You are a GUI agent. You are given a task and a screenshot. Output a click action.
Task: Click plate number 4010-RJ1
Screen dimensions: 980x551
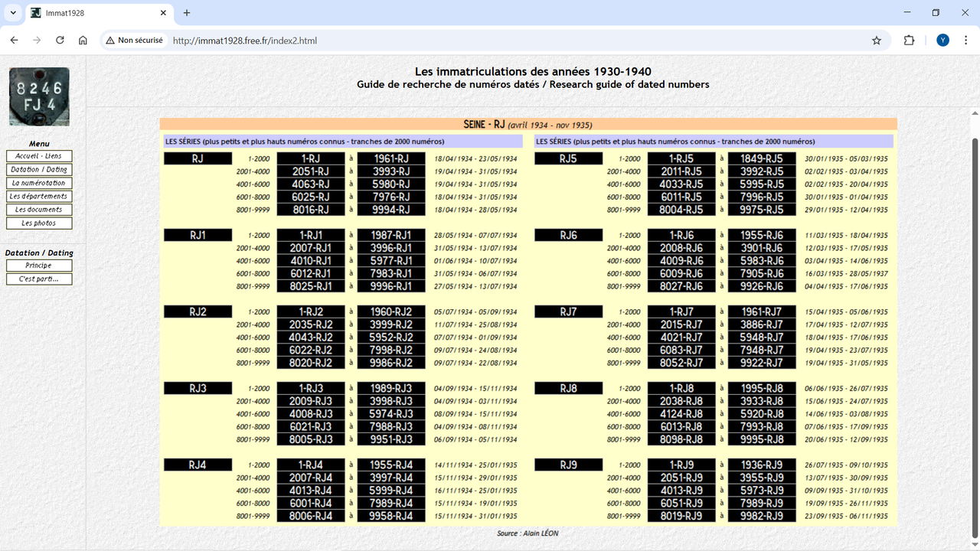coord(311,261)
